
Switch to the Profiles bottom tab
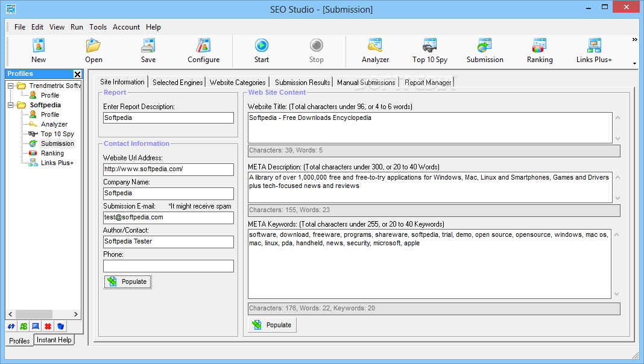pyautogui.click(x=19, y=341)
